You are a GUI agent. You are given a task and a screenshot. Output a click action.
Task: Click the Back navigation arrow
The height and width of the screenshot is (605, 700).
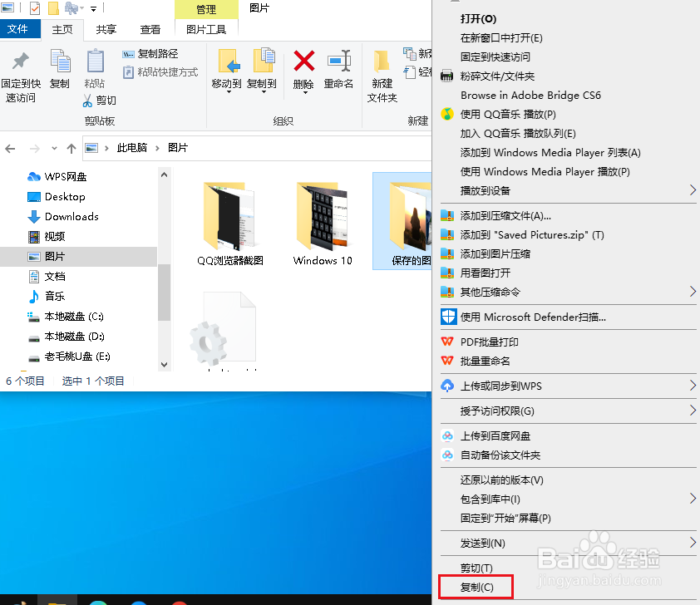coord(10,149)
